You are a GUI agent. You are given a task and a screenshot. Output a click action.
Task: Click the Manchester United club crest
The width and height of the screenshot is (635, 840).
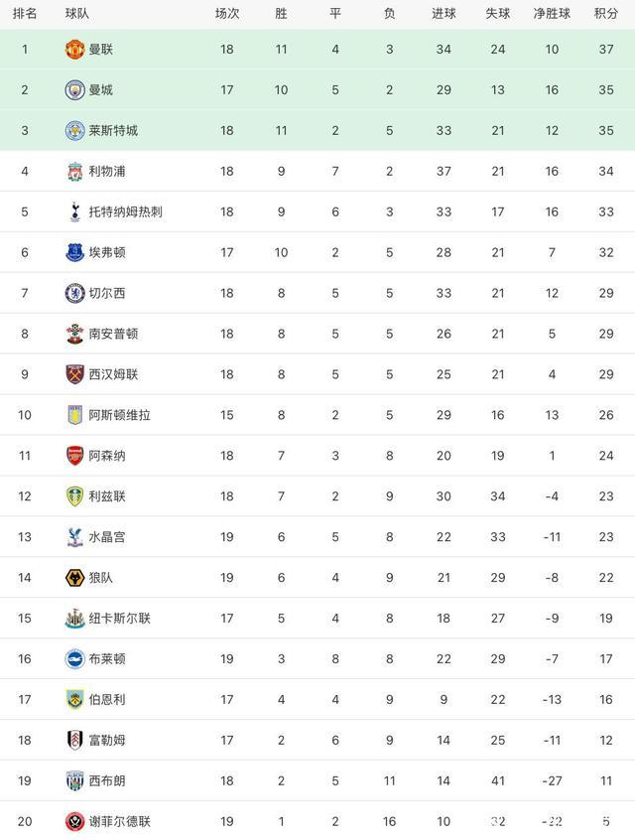coord(74,50)
